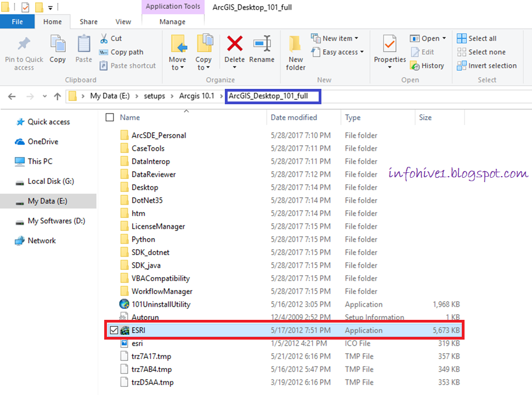Click the Paste shortcut icon

point(104,65)
